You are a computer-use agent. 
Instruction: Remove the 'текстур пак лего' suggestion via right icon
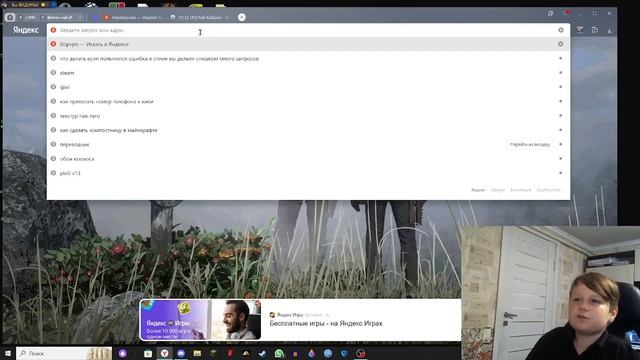point(560,116)
